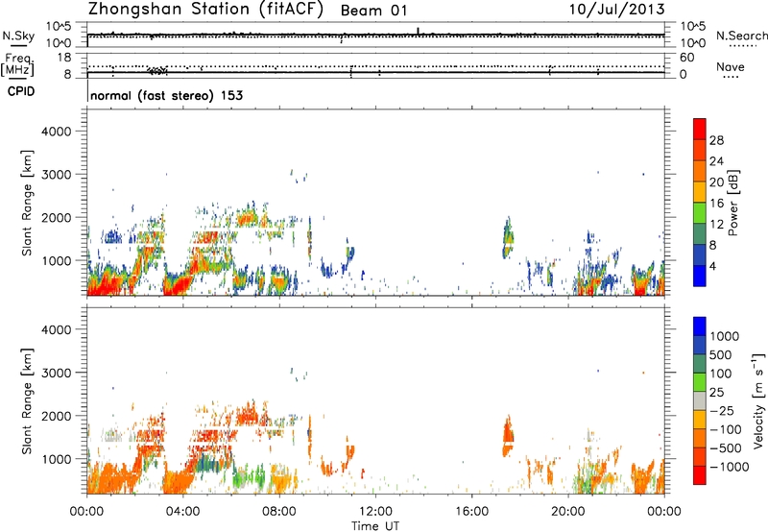Click the 60 tick on Nave axis
The height and width of the screenshot is (532, 768).
[x=686, y=58]
